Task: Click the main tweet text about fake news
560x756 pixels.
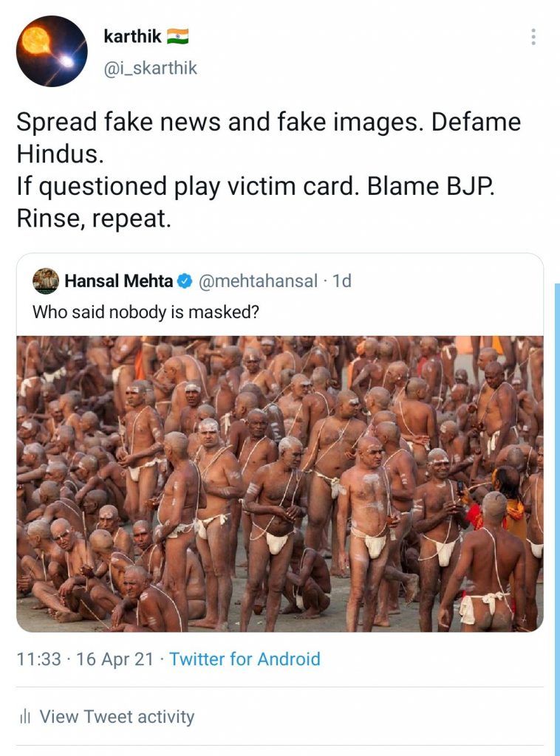Action: 268,123
